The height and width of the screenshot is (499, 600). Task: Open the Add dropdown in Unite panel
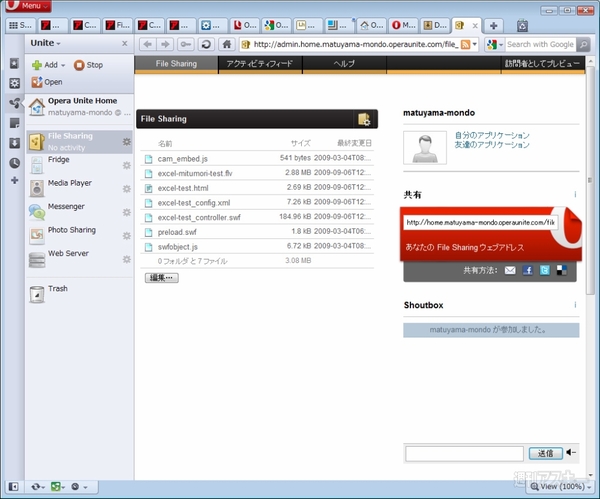click(49, 65)
